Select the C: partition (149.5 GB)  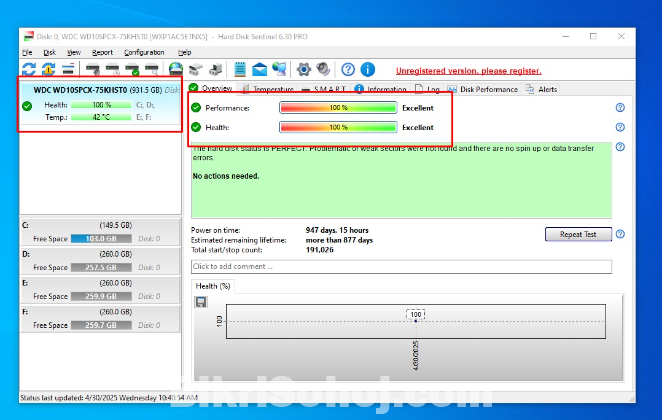click(100, 232)
